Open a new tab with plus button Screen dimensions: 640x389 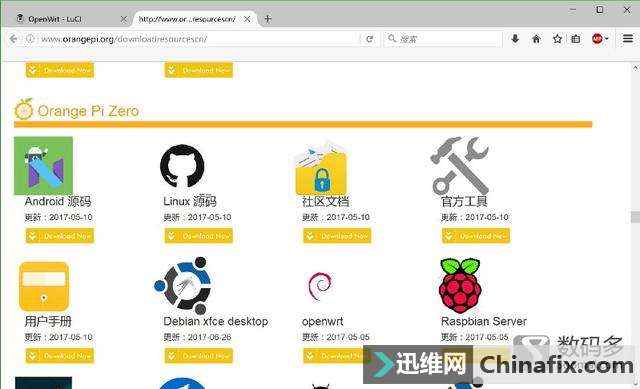[267, 19]
